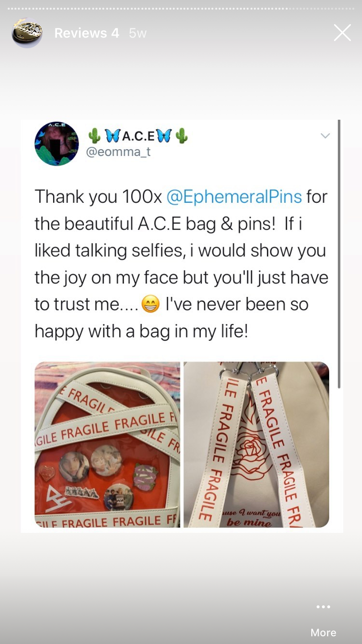362x644 pixels.
Task: Tap the Reviews 4 highlight title
Action: pyautogui.click(x=86, y=33)
